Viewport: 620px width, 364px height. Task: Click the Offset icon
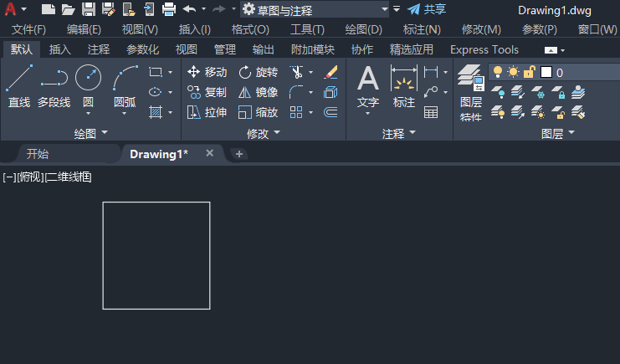(x=330, y=112)
